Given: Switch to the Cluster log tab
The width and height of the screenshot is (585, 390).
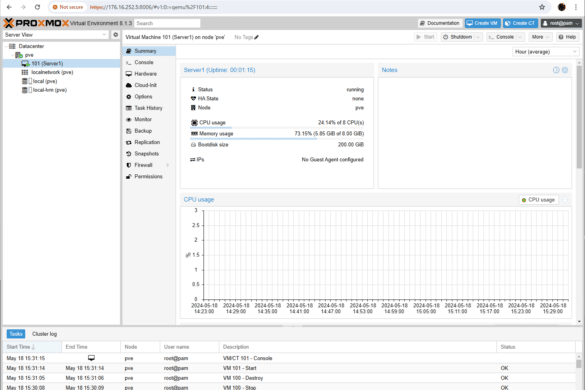Looking at the screenshot, I should 44,334.
